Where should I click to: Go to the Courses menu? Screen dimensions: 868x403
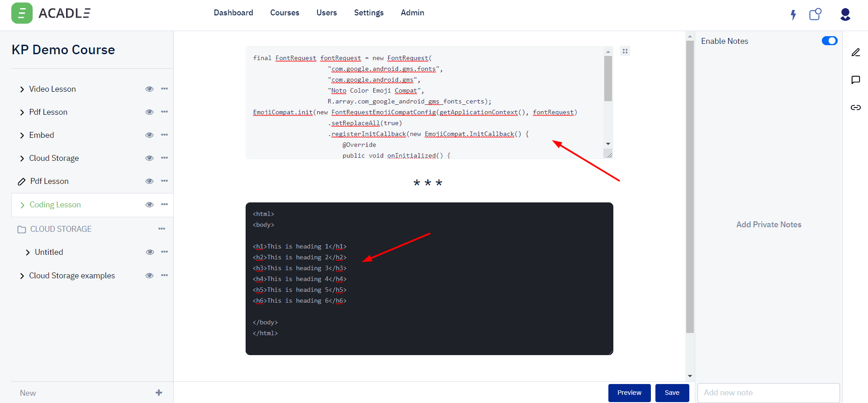pyautogui.click(x=285, y=13)
